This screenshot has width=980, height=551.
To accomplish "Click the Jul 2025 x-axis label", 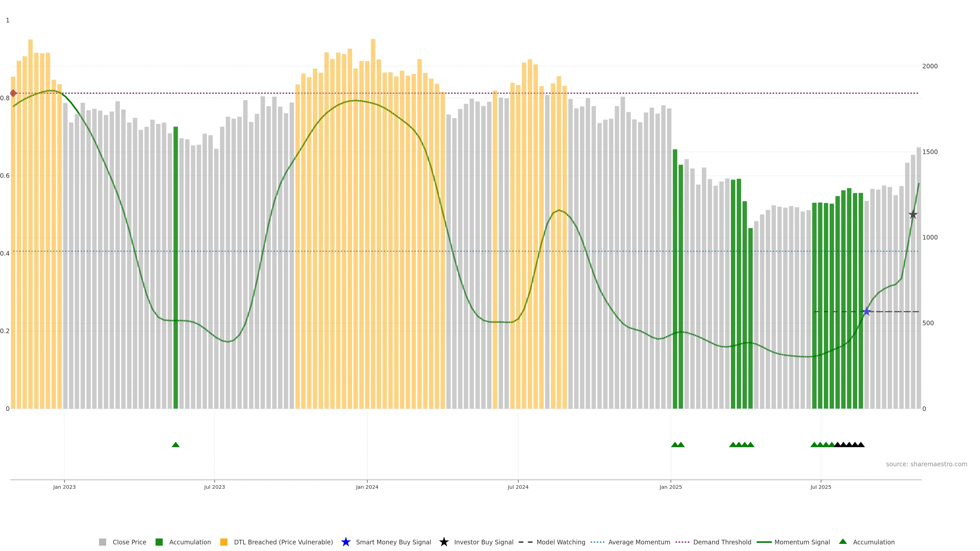I will tap(820, 487).
